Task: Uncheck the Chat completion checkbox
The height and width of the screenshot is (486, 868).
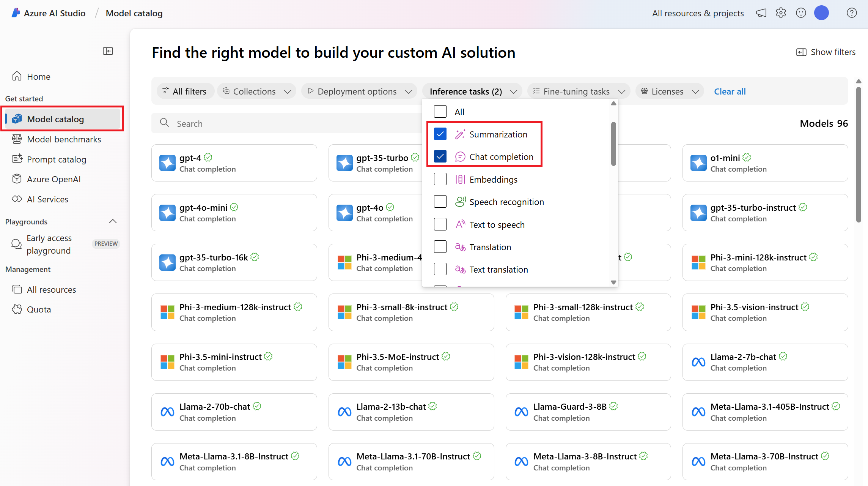Action: pyautogui.click(x=440, y=156)
